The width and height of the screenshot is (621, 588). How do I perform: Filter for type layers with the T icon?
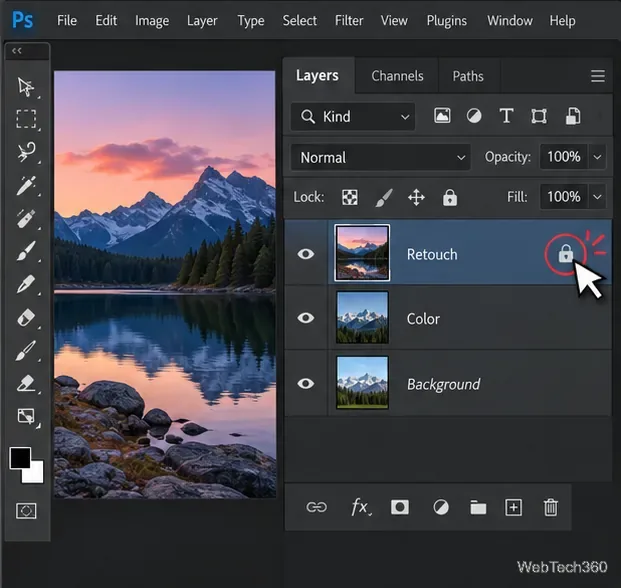[x=506, y=116]
